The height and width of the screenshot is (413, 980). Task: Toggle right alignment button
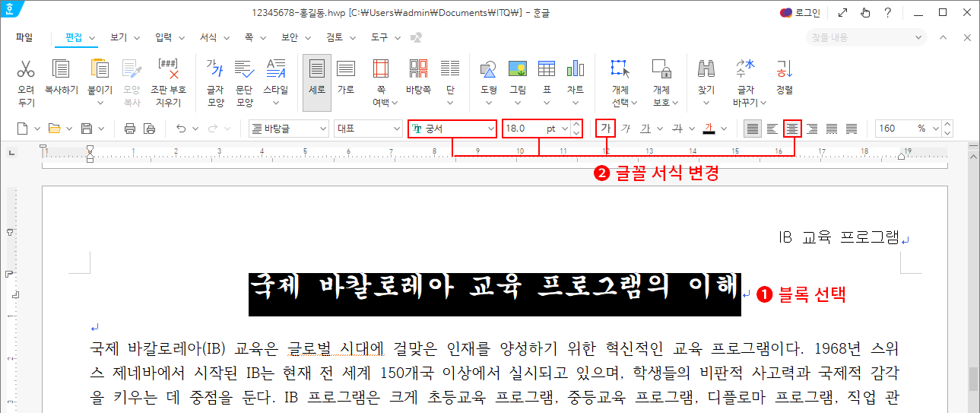click(813, 129)
